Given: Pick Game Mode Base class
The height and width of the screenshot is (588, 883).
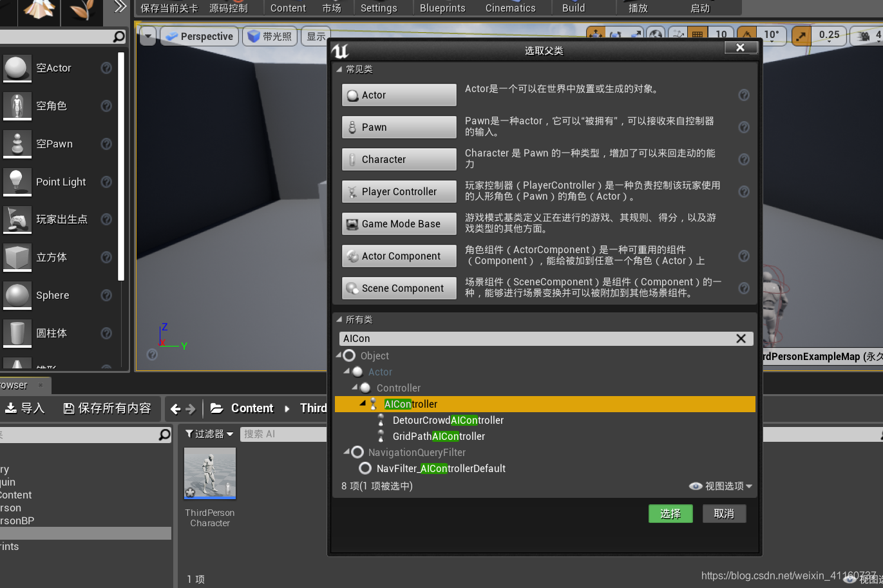Looking at the screenshot, I should (x=399, y=224).
